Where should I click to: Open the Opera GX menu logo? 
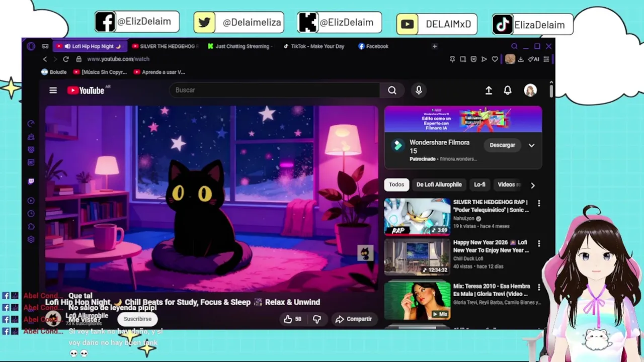pyautogui.click(x=31, y=46)
